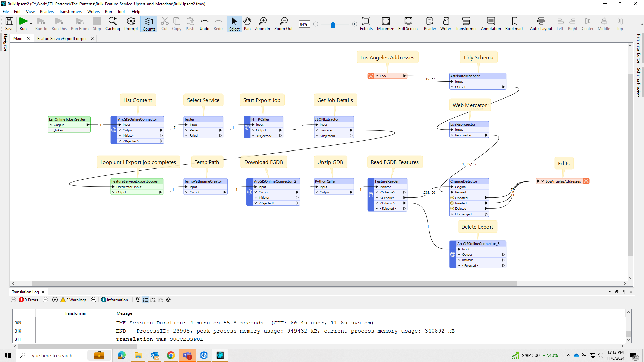Activate the Zoom In tool

[x=262, y=24]
